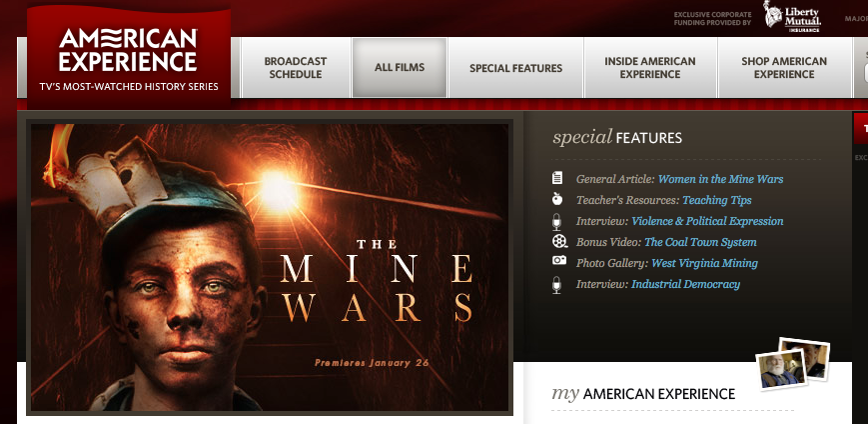Screen dimensions: 868x424
Task: Open the Broadcast Schedule tab
Action: [x=296, y=68]
